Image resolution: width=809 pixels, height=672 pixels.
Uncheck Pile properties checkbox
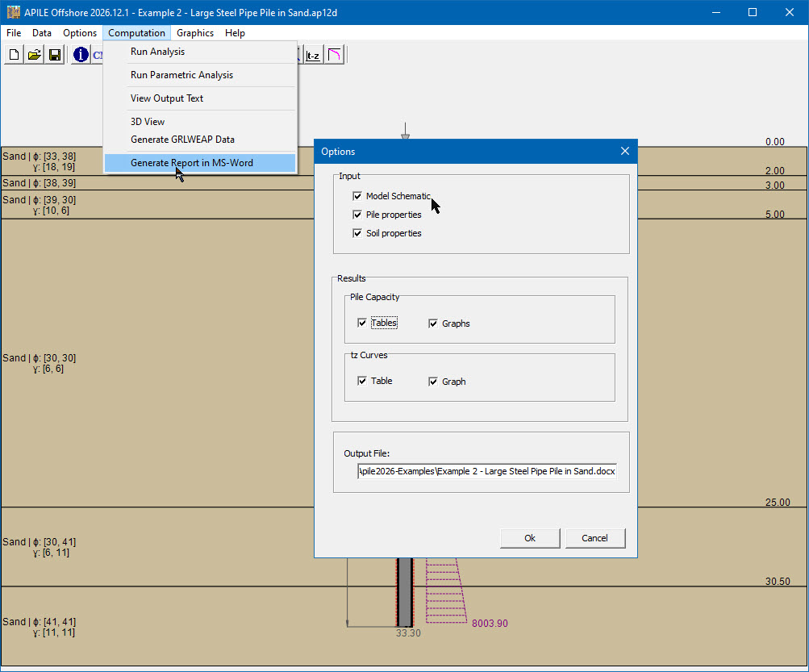coord(357,215)
